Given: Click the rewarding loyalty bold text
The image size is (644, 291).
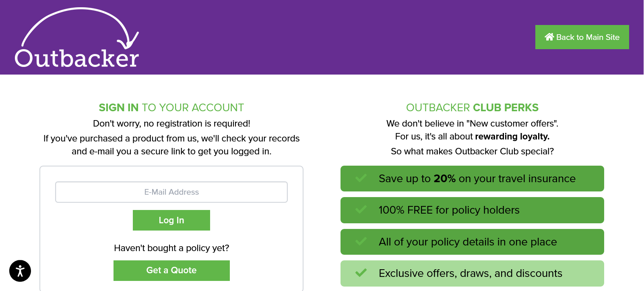Looking at the screenshot, I should [x=512, y=137].
